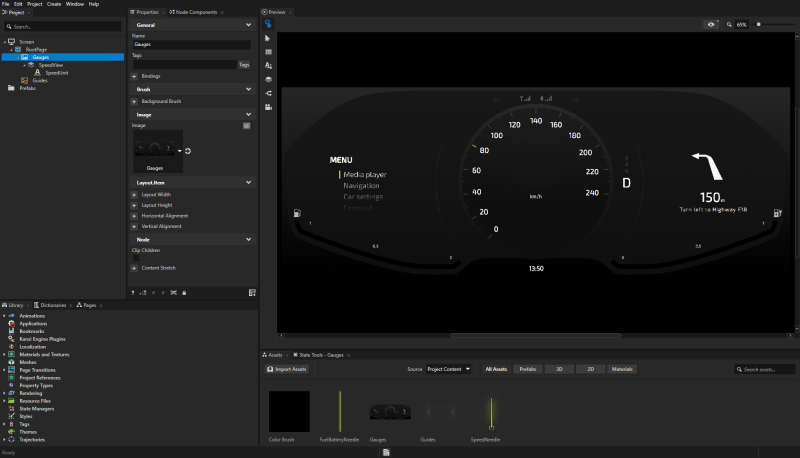The height and width of the screenshot is (458, 800).
Task: Click the reset icon beside the Gauges image
Action: pyautogui.click(x=188, y=151)
